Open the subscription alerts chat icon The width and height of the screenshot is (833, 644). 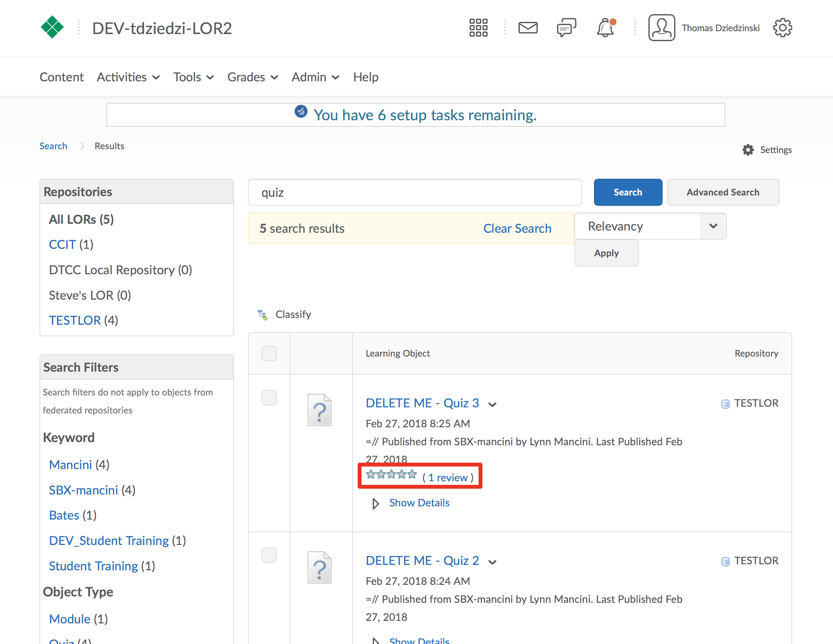tap(566, 28)
